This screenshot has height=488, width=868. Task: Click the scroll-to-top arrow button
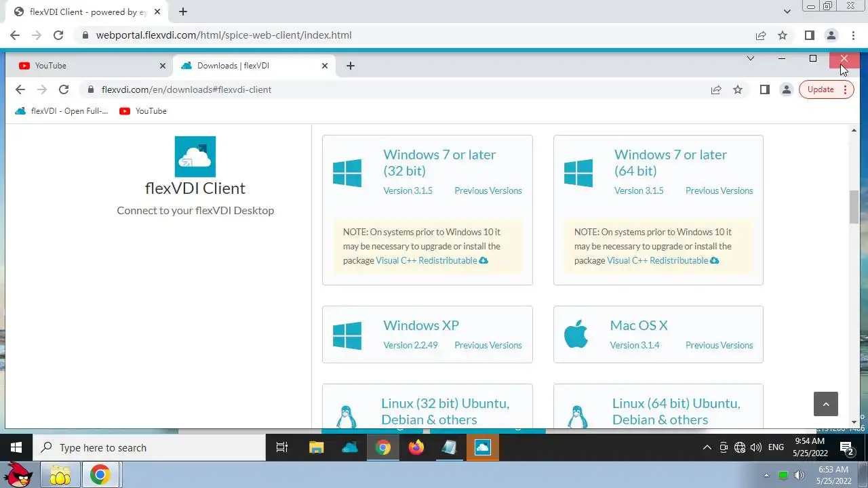[x=826, y=404]
